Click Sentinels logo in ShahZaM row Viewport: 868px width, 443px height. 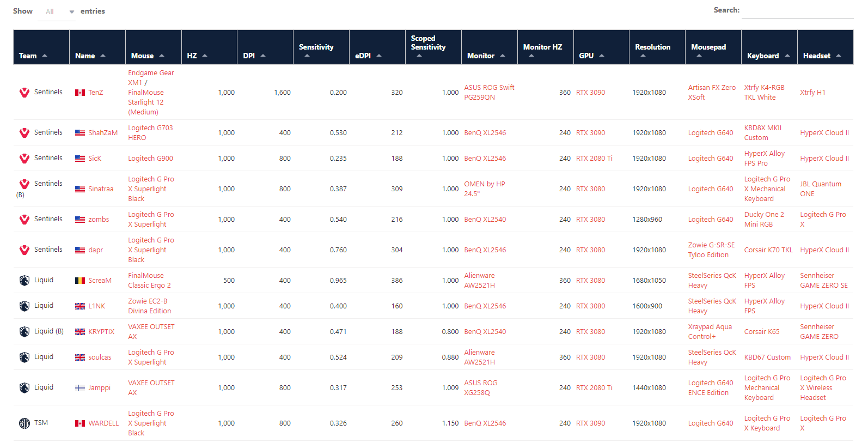(25, 133)
